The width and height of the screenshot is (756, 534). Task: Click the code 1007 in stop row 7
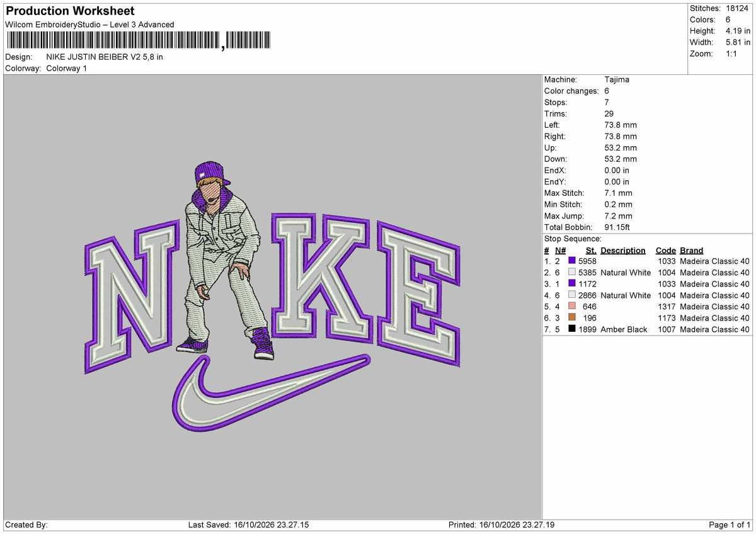tap(667, 329)
